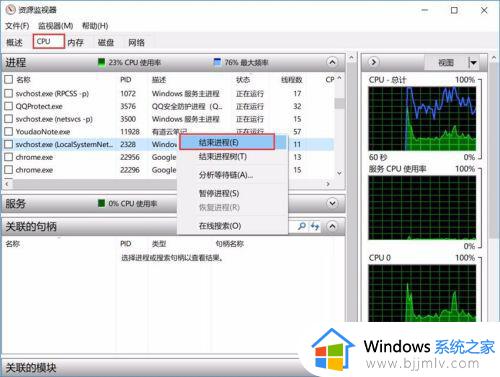This screenshot has height=377, width=500.
Task: Open the 视图 dropdown arrow
Action: [473, 62]
